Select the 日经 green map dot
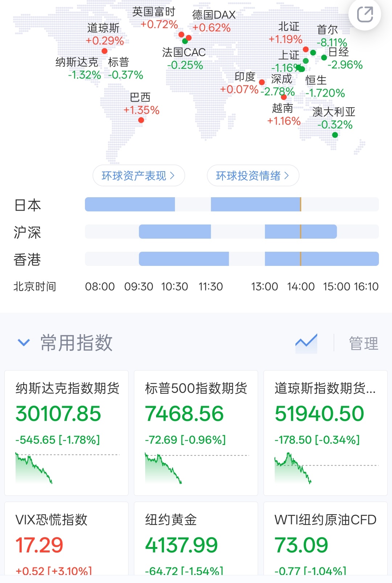Image resolution: width=392 pixels, height=583 pixels. point(324,57)
